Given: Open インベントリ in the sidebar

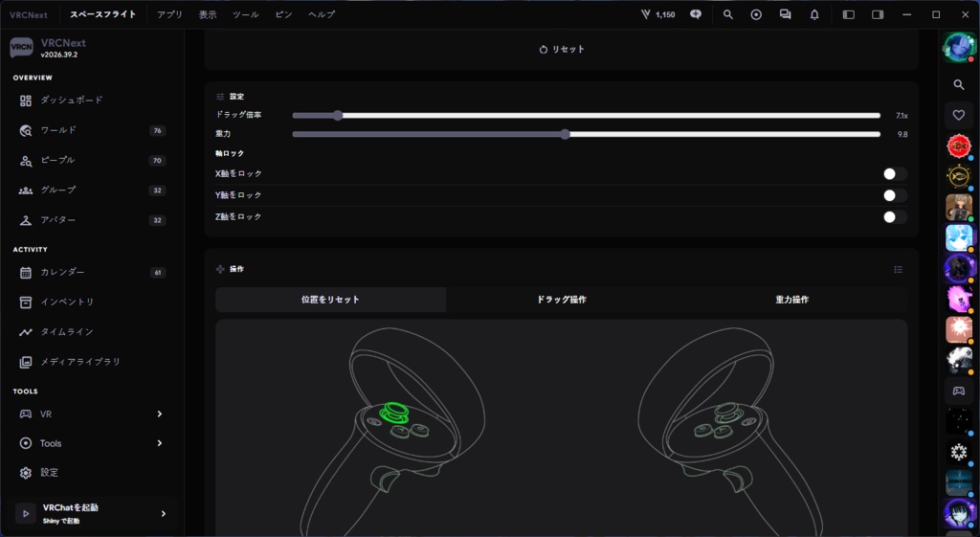Looking at the screenshot, I should click(x=91, y=302).
